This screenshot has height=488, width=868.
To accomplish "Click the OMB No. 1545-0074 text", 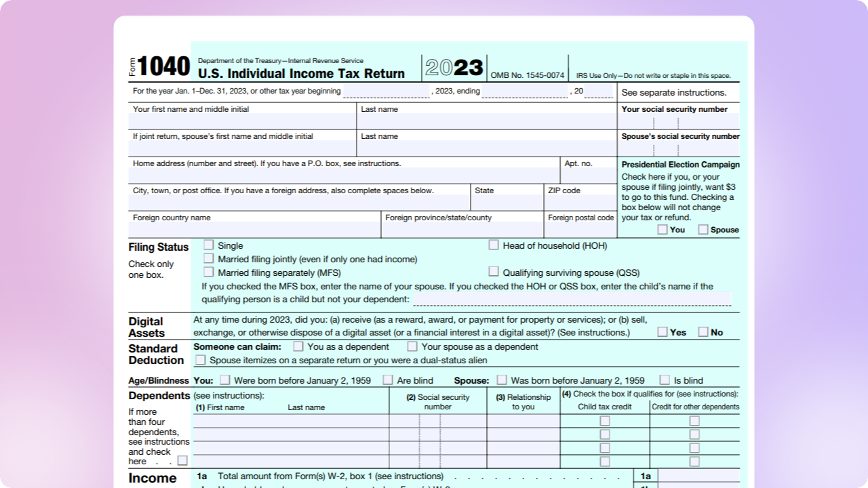I will coord(528,75).
